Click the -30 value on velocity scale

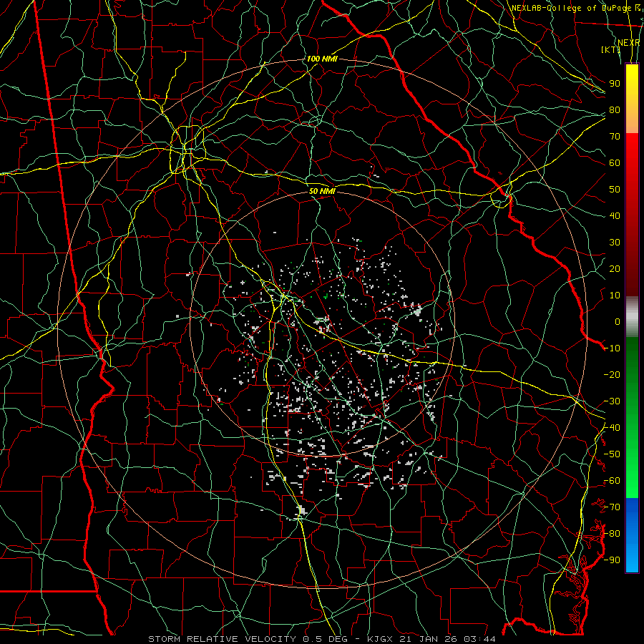[612, 401]
